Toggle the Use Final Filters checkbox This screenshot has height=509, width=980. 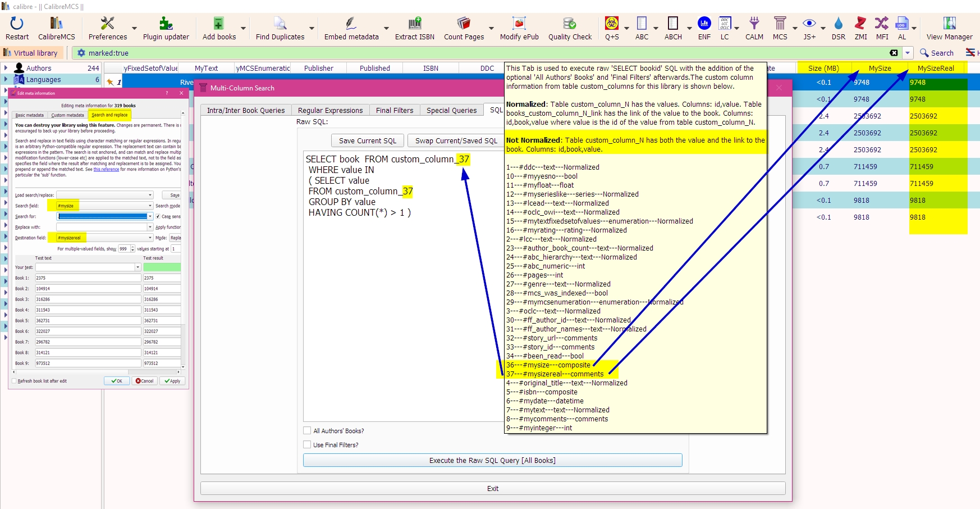pyautogui.click(x=307, y=445)
